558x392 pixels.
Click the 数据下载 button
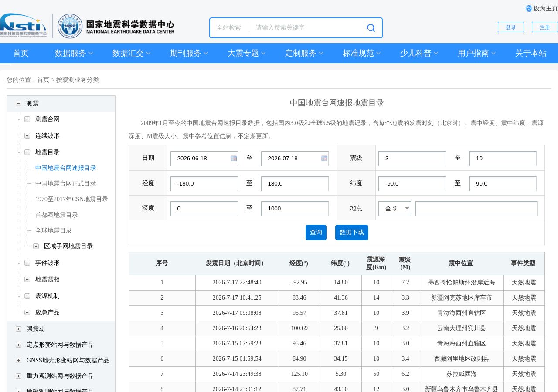[x=352, y=233]
